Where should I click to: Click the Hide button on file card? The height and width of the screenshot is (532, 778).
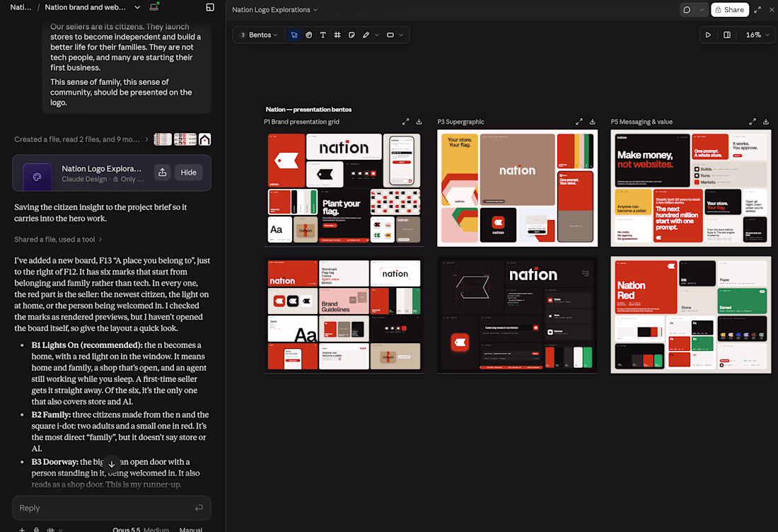(x=189, y=172)
